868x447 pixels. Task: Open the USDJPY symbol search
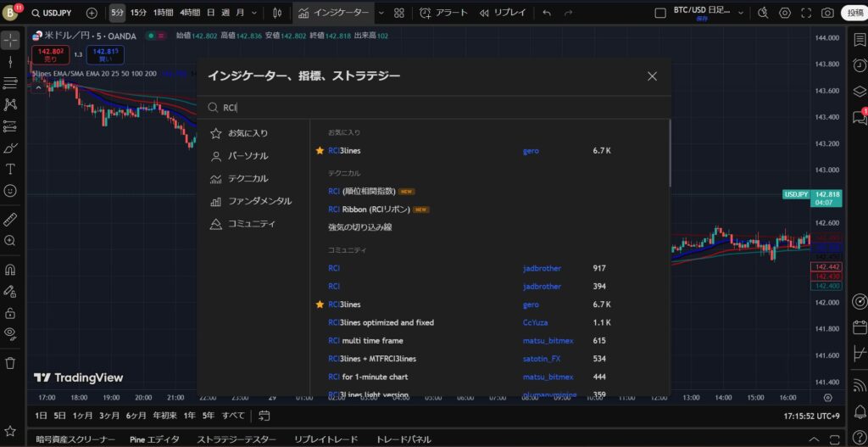pyautogui.click(x=52, y=13)
